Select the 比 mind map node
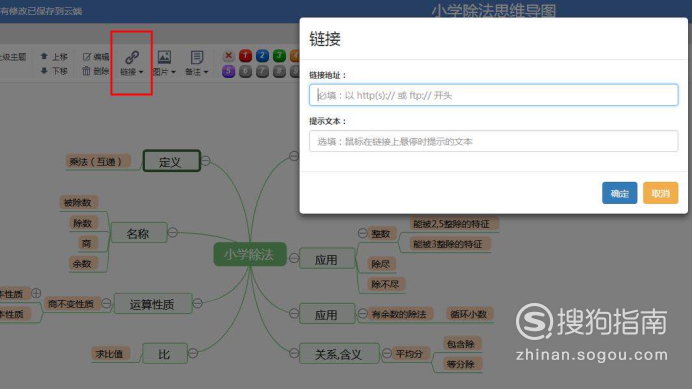Viewport: 692px width, 389px height. (x=165, y=354)
